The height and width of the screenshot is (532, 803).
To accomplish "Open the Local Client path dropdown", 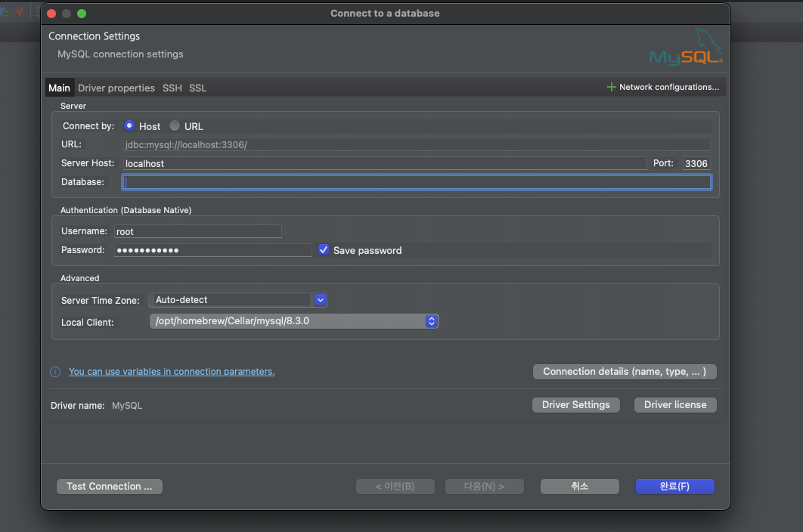I will pyautogui.click(x=294, y=321).
